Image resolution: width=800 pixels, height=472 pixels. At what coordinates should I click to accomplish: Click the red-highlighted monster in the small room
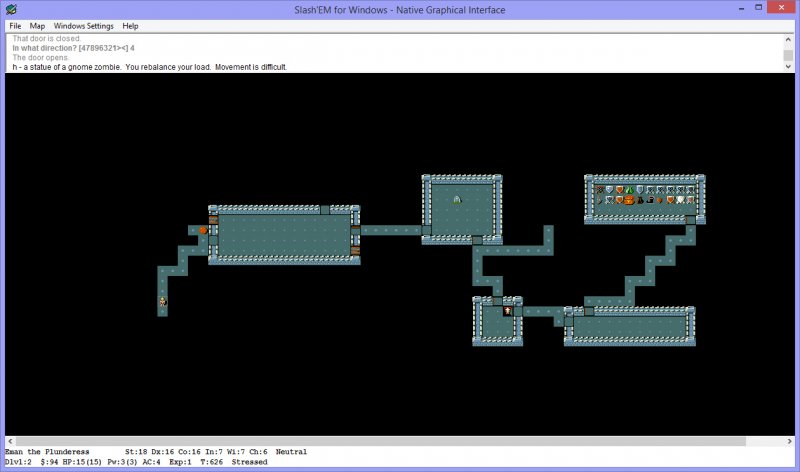point(508,311)
